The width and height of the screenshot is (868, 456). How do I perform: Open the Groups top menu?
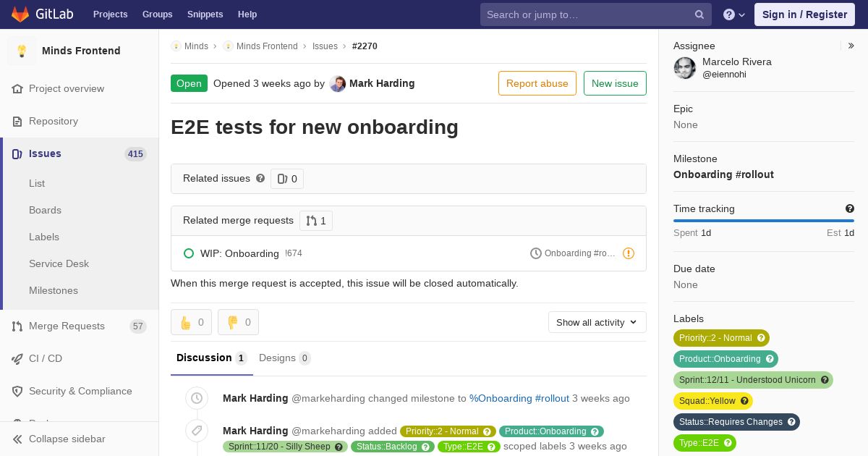157,14
